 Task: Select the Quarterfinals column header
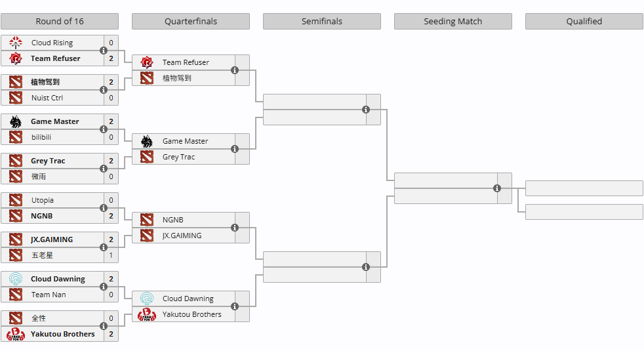[191, 22]
